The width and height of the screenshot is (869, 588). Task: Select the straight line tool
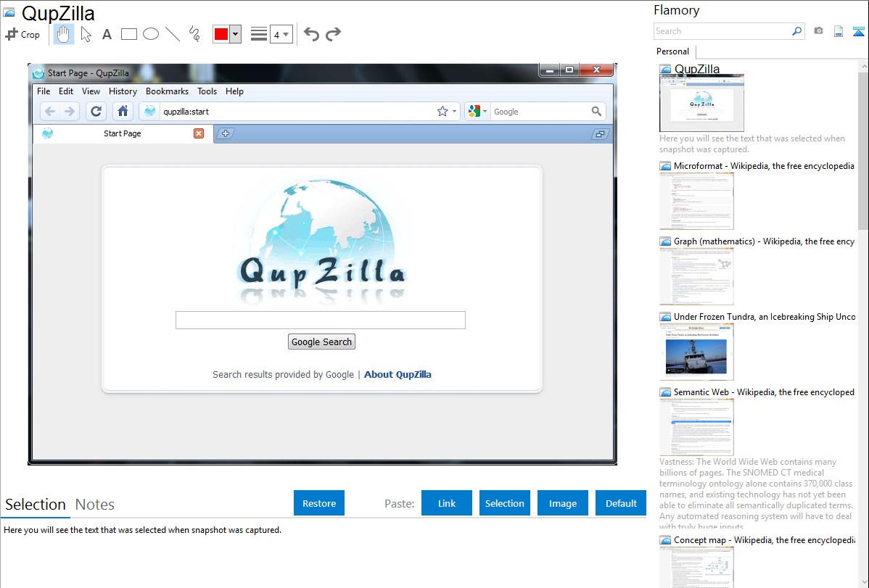pyautogui.click(x=173, y=34)
